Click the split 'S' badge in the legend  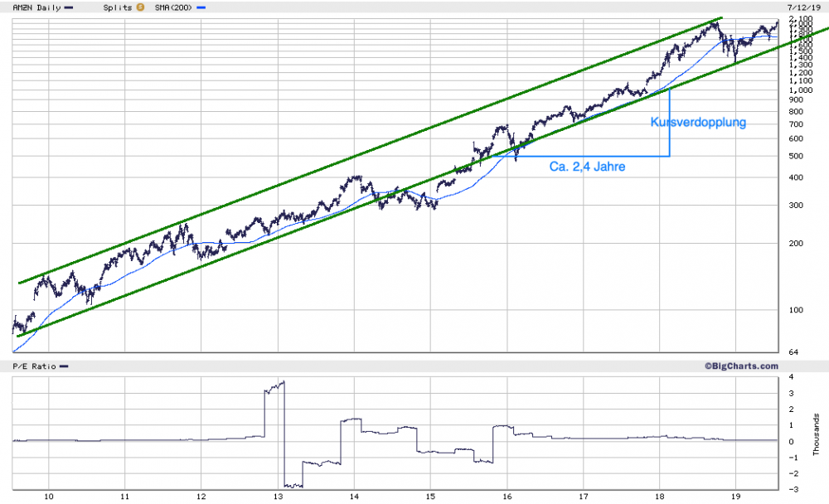tap(140, 7)
